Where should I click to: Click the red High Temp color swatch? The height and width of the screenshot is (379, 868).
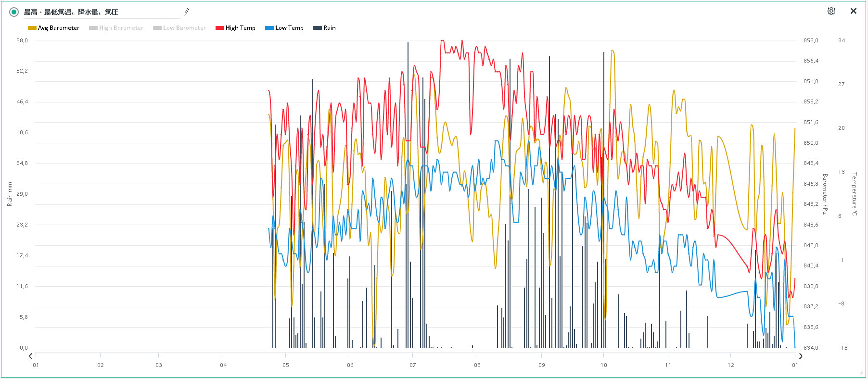[220, 28]
